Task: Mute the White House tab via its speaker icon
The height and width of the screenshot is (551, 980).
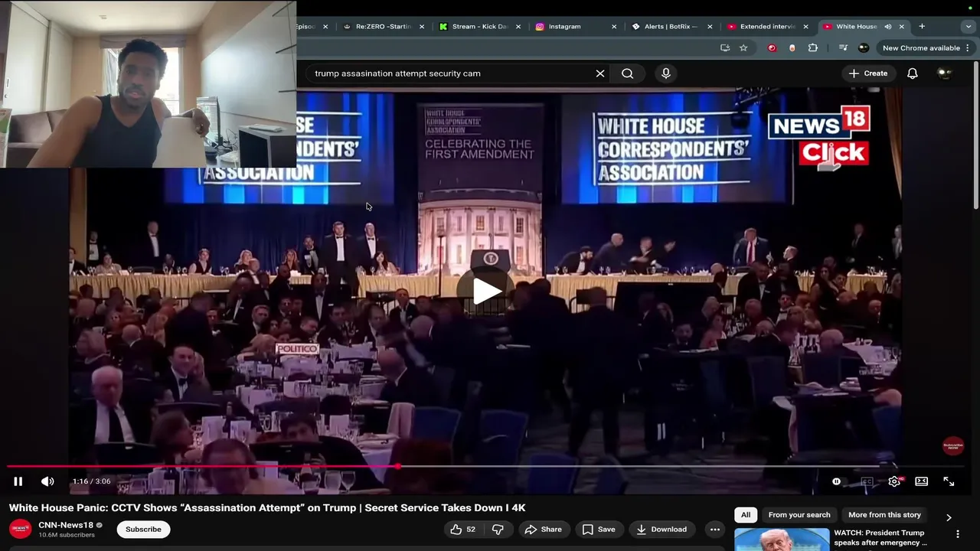Action: (x=888, y=27)
